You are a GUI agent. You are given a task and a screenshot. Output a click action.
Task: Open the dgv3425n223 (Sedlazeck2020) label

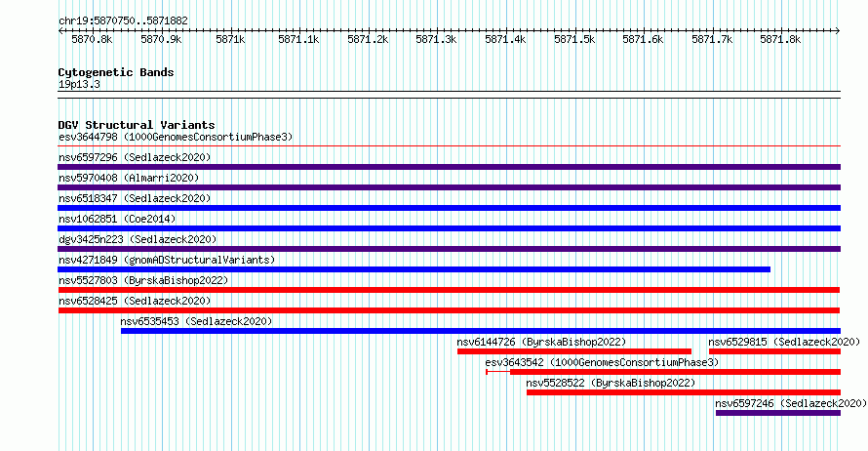pyautogui.click(x=138, y=239)
